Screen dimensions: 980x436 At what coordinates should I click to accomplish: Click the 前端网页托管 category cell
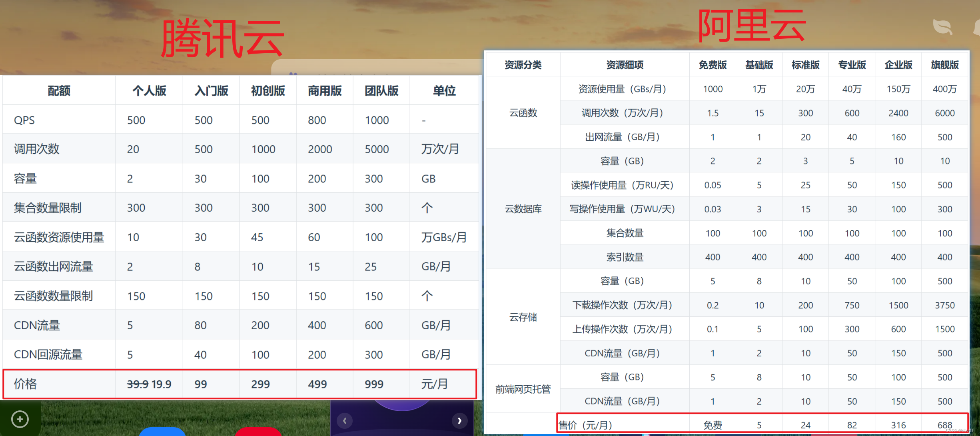click(523, 389)
